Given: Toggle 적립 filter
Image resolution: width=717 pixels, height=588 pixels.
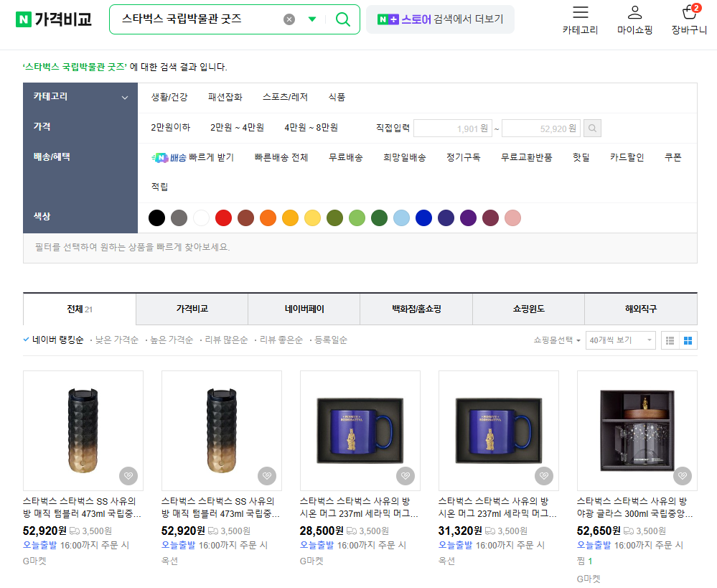Looking at the screenshot, I should 159,187.
